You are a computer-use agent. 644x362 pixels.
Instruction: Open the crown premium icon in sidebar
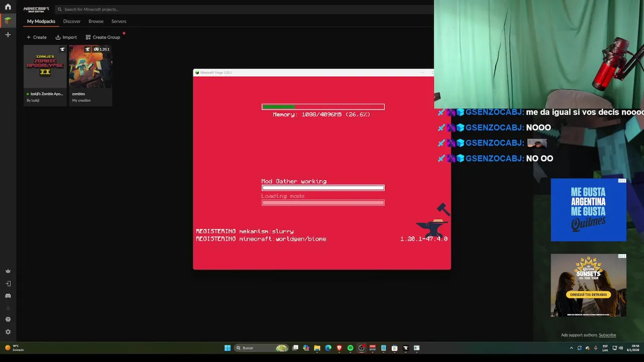coord(8,271)
